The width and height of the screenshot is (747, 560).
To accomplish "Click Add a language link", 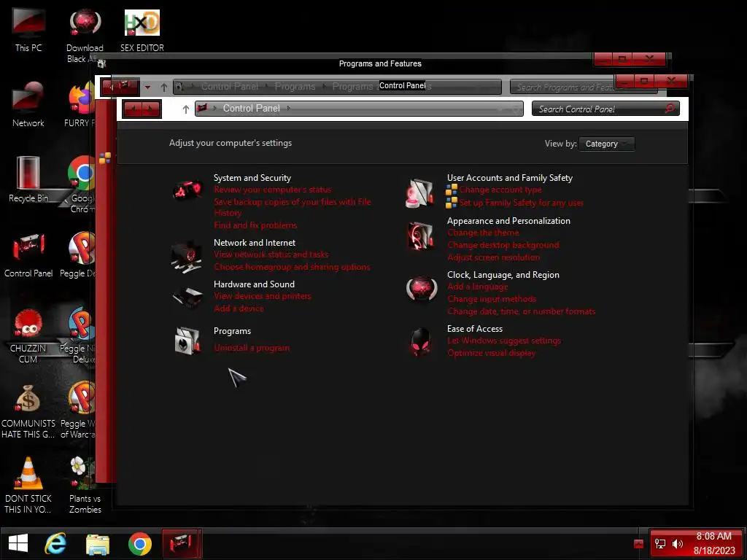I will (x=477, y=286).
